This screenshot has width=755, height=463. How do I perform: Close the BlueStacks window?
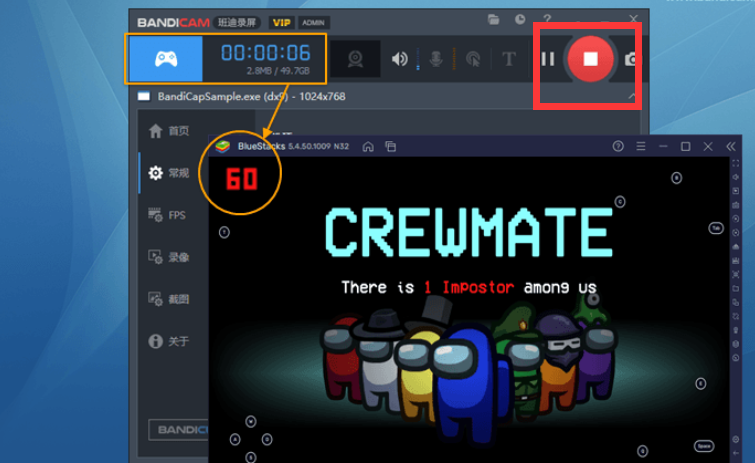[708, 146]
